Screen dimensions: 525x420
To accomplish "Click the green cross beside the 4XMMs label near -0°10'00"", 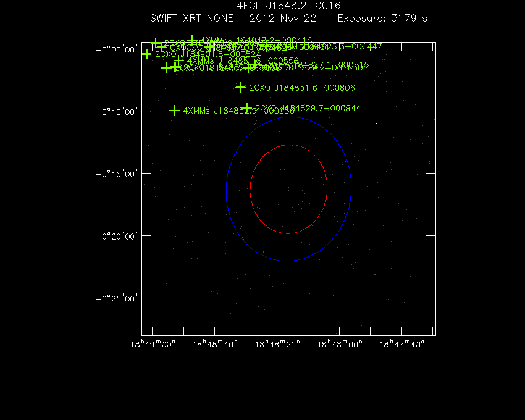I will click(174, 111).
